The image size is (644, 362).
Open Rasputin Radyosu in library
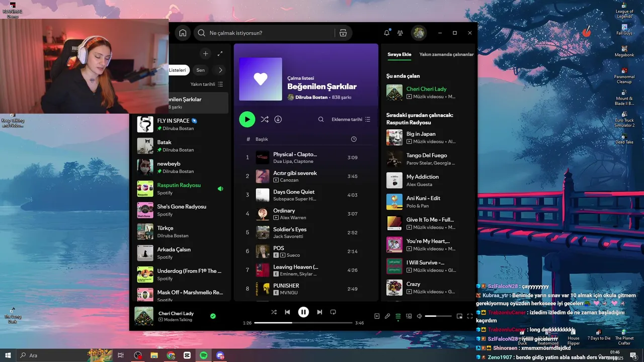[x=181, y=189]
